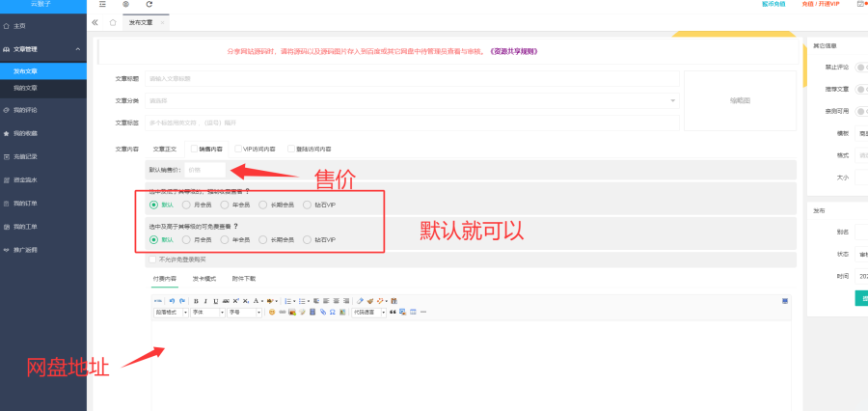The width and height of the screenshot is (868, 411).
Task: Insert a horizontal rule line
Action: point(423,313)
